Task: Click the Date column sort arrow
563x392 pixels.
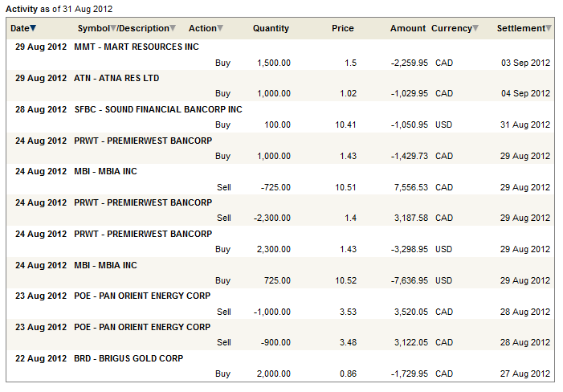Action: 33,29
